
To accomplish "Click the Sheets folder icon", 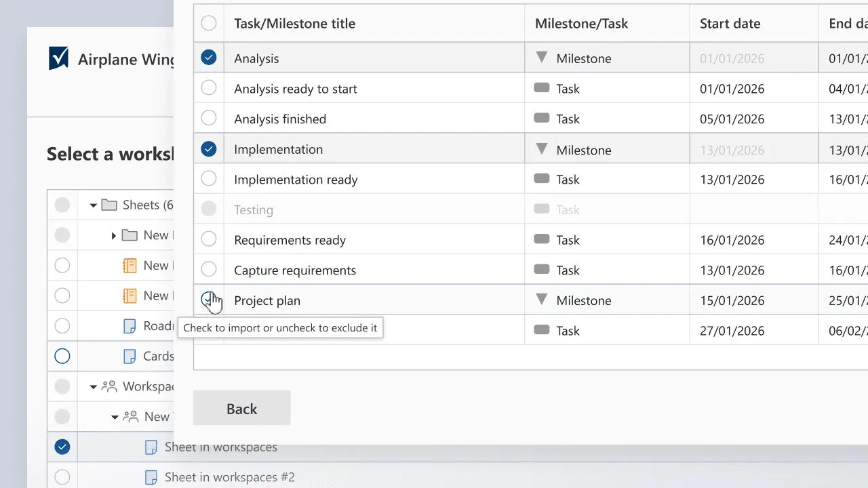I will (x=109, y=205).
